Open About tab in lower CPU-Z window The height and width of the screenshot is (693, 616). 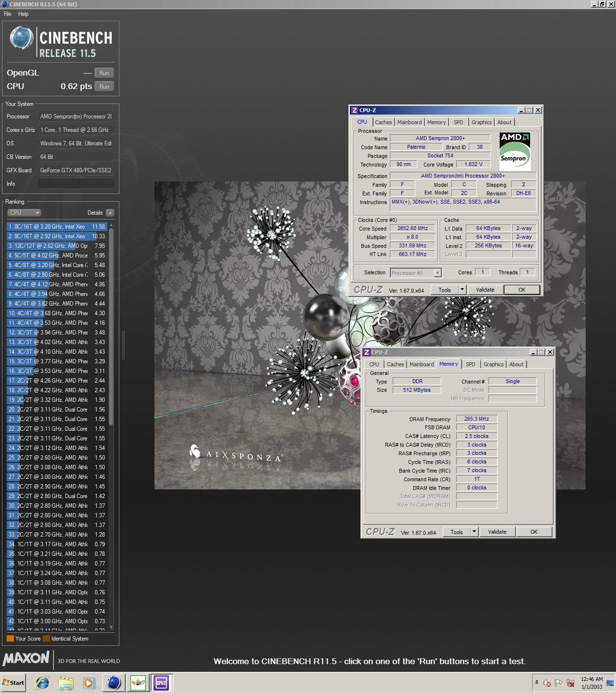[516, 364]
